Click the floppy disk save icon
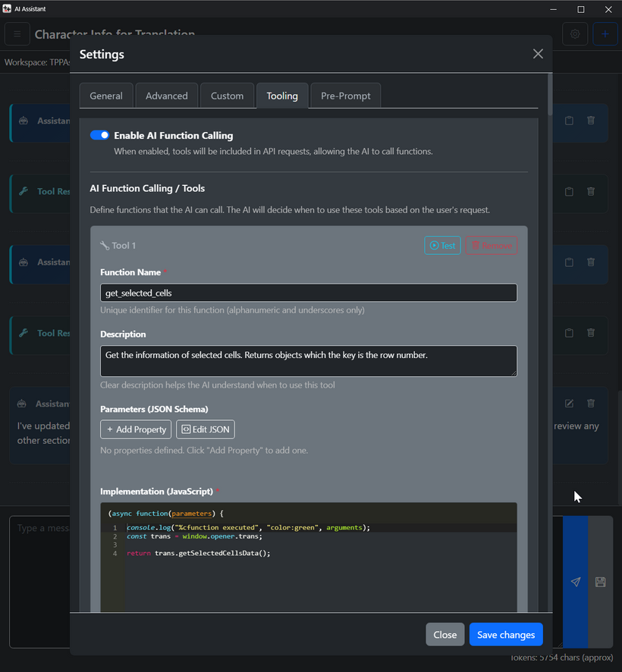Viewport: 622px width, 672px height. click(x=600, y=582)
